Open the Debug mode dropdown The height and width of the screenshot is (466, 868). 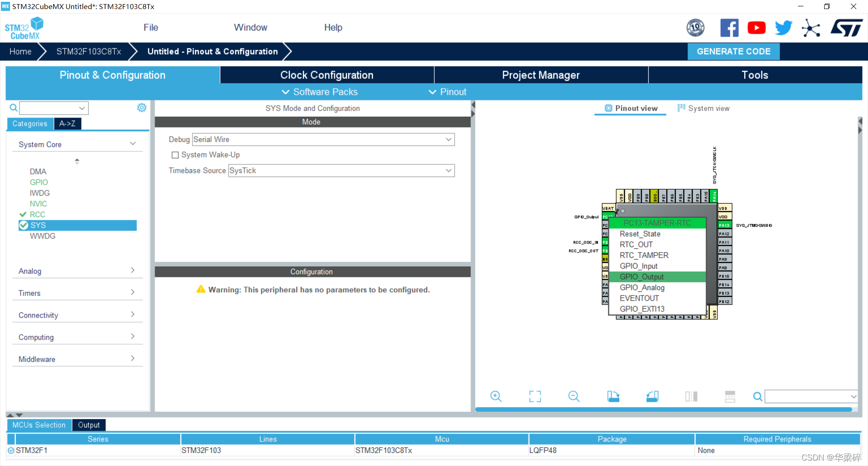point(323,139)
